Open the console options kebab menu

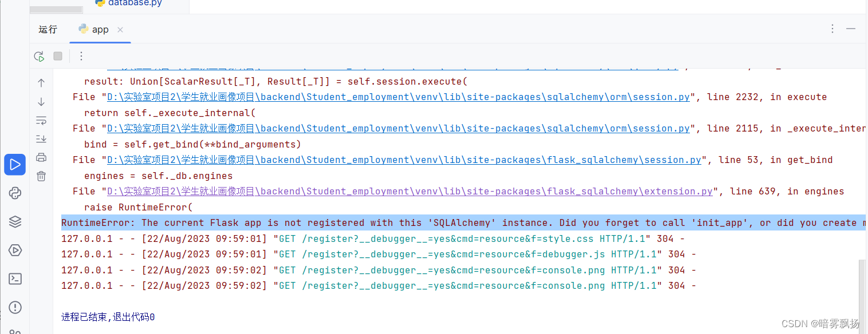tap(81, 56)
